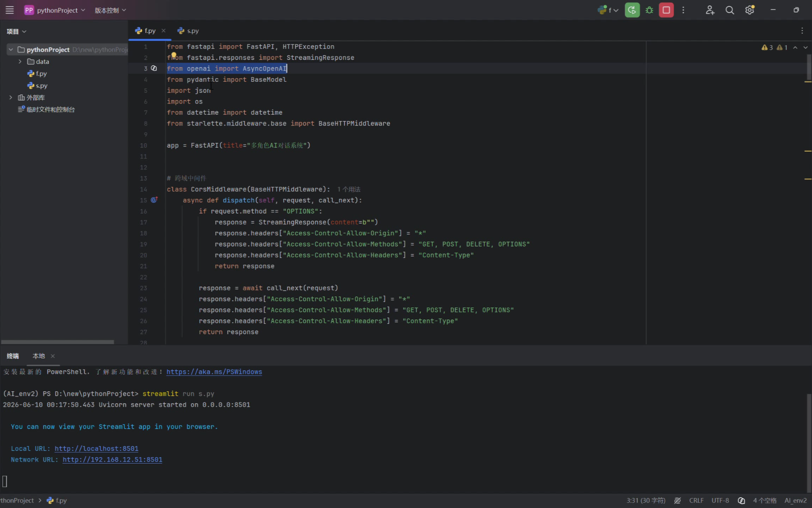The image size is (812, 508).
Task: Click the BaseModel import name
Action: coord(268,79)
